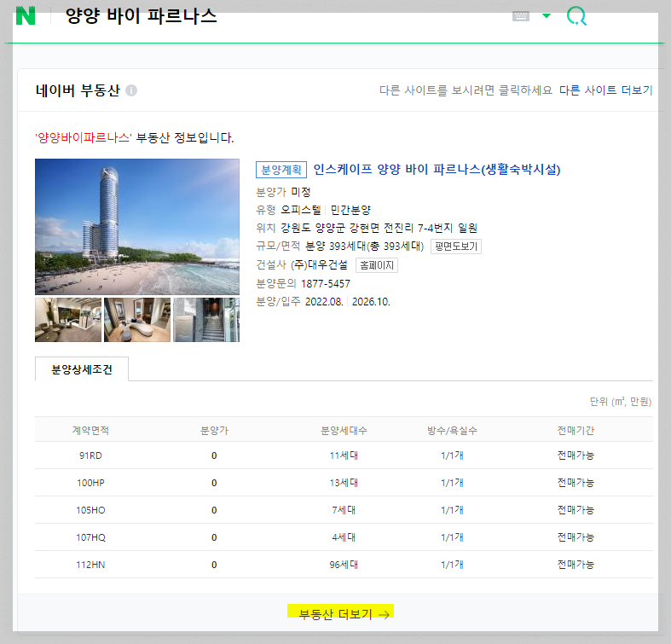View the curved sofa room thumbnail
The image size is (671, 644).
(137, 320)
